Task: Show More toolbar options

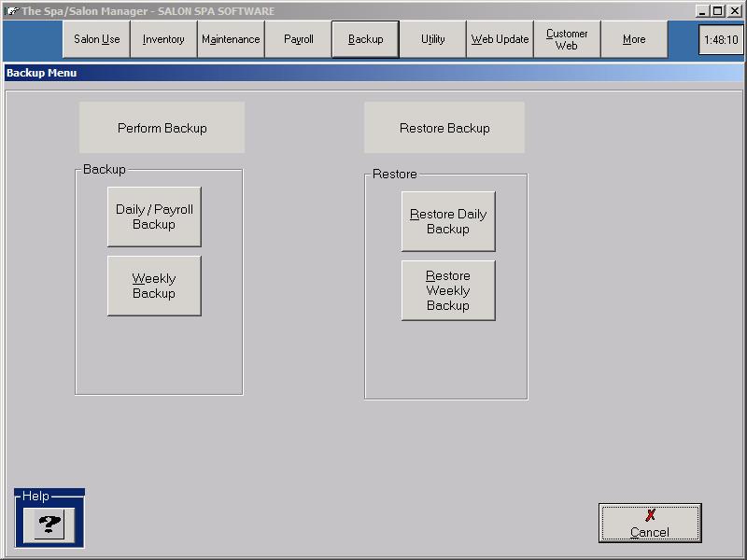Action: (634, 40)
